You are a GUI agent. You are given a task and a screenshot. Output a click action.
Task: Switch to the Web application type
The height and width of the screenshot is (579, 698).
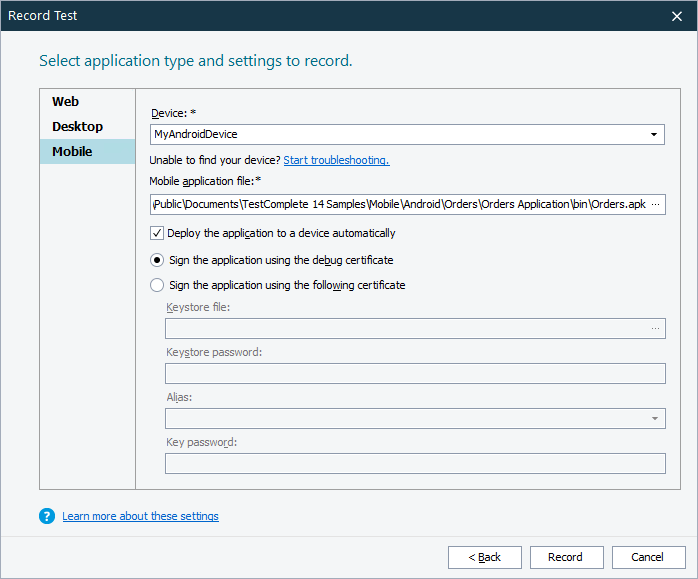[66, 102]
